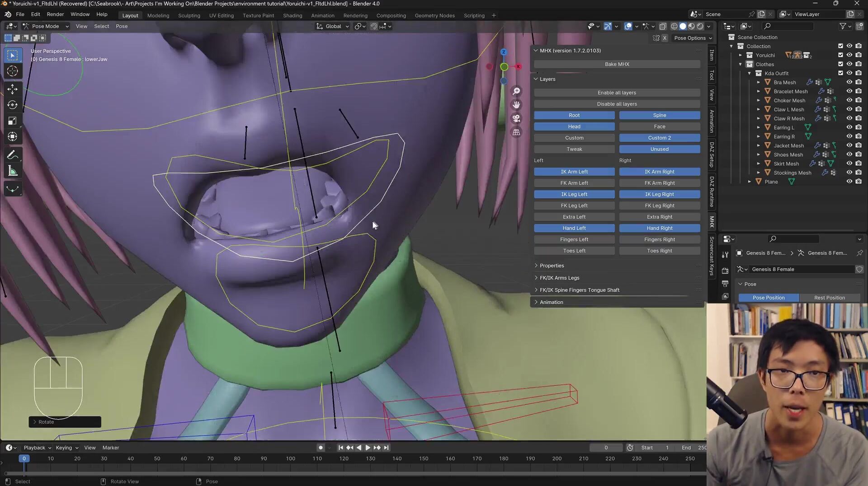Switch to orthographic grid view icon
This screenshot has width=868, height=486.
pyautogui.click(x=516, y=132)
